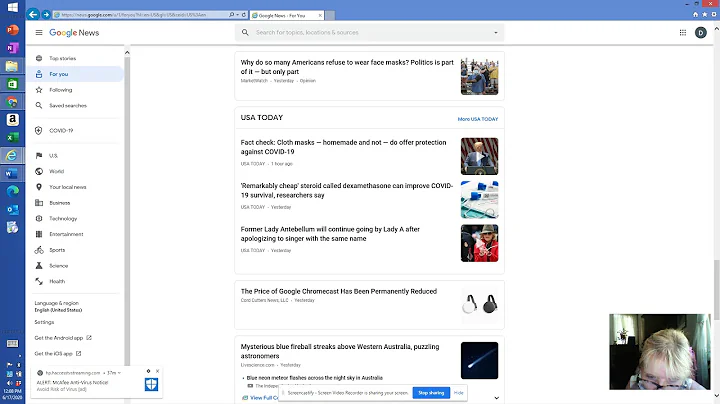Open the Google account avatar D

pyautogui.click(x=701, y=33)
